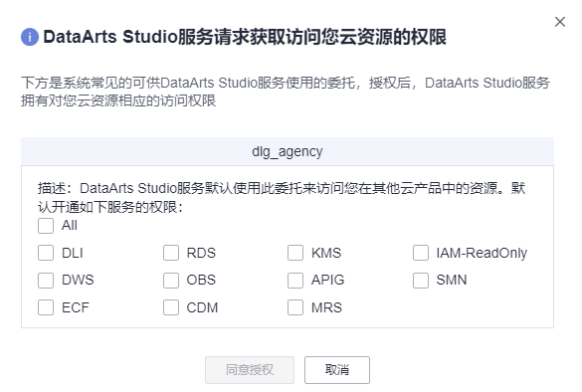582x392 pixels.
Task: Close the authorization dialog with X
Action: pos(560,22)
